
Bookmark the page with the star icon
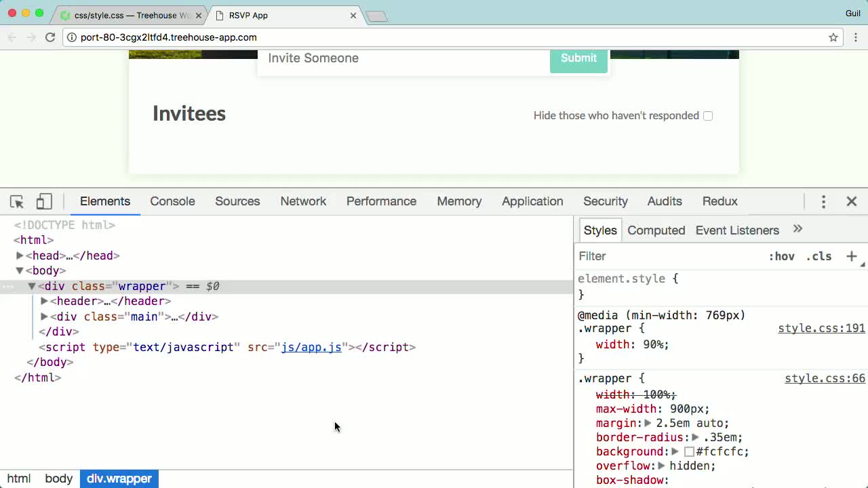(x=833, y=38)
